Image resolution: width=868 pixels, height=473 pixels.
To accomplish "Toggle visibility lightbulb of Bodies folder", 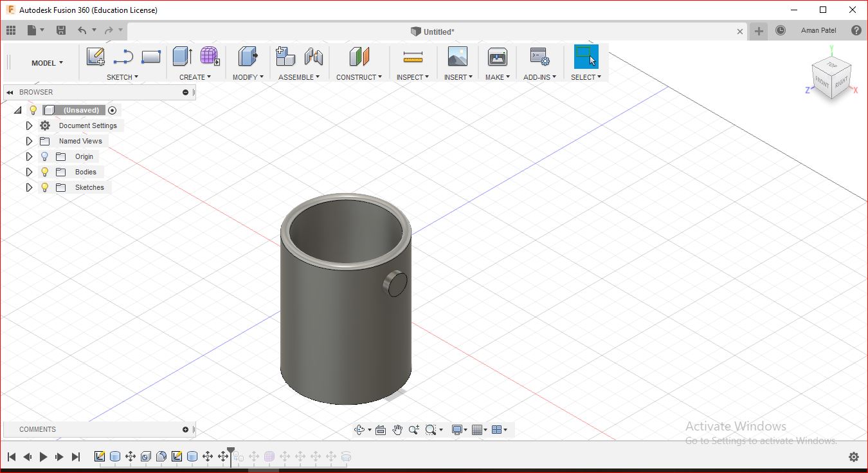I will tap(44, 172).
